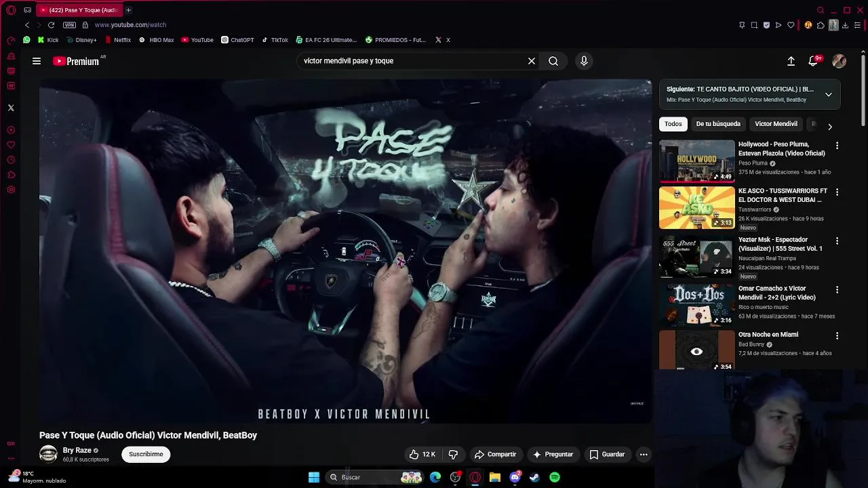Open Opera easy setup sliders icon
Screen dimensions: 868x488
[858, 25]
